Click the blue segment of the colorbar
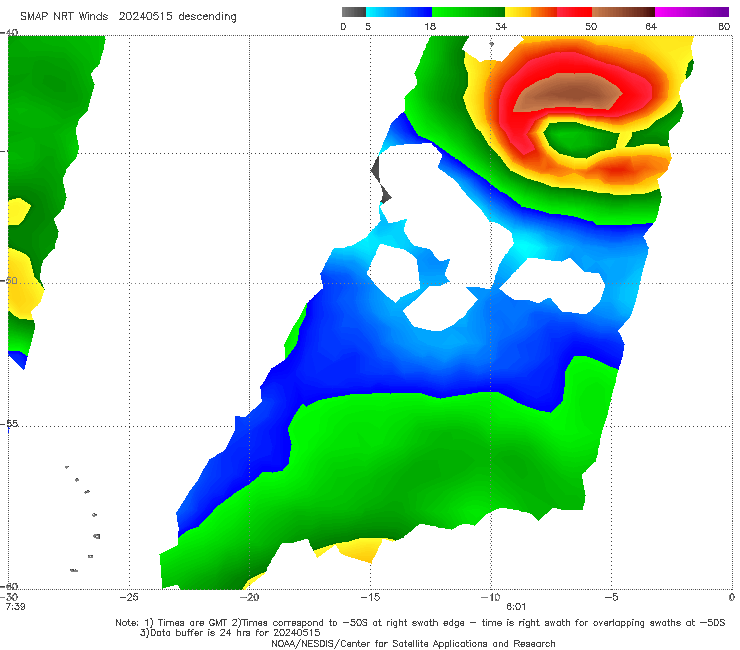This screenshot has height=650, width=740. (399, 12)
